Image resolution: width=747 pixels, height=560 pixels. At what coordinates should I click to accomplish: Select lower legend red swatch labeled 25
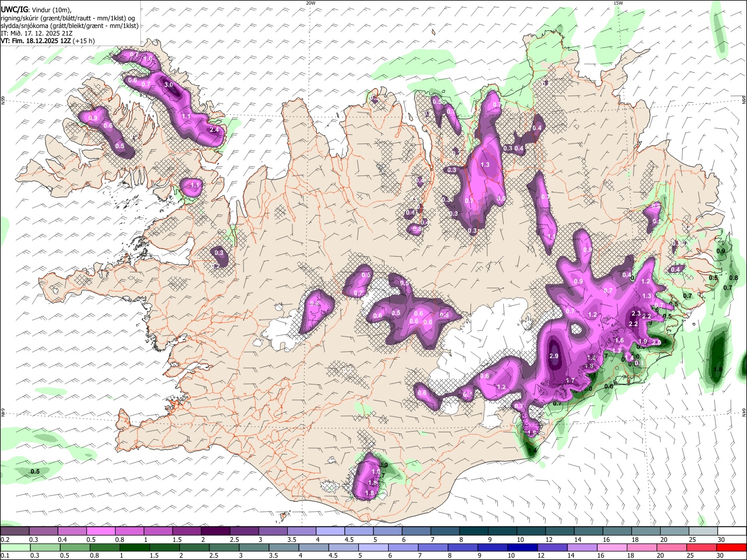click(701, 547)
